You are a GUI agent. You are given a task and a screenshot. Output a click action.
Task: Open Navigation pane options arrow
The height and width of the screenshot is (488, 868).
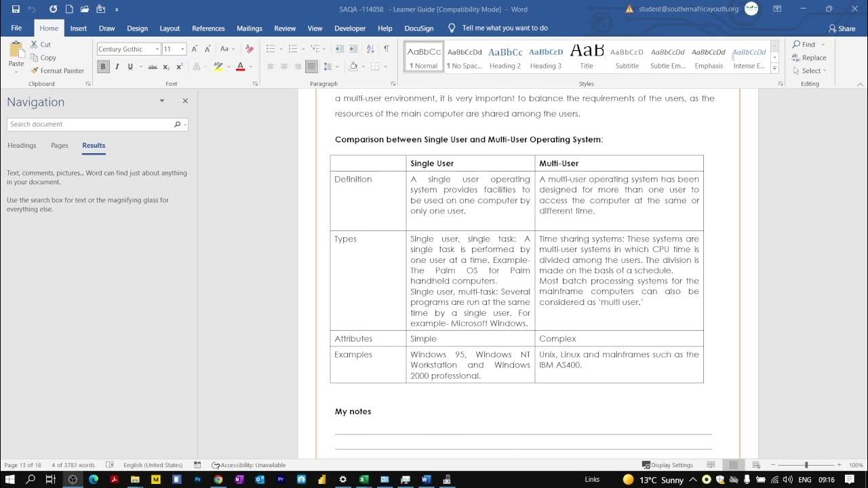tap(161, 101)
